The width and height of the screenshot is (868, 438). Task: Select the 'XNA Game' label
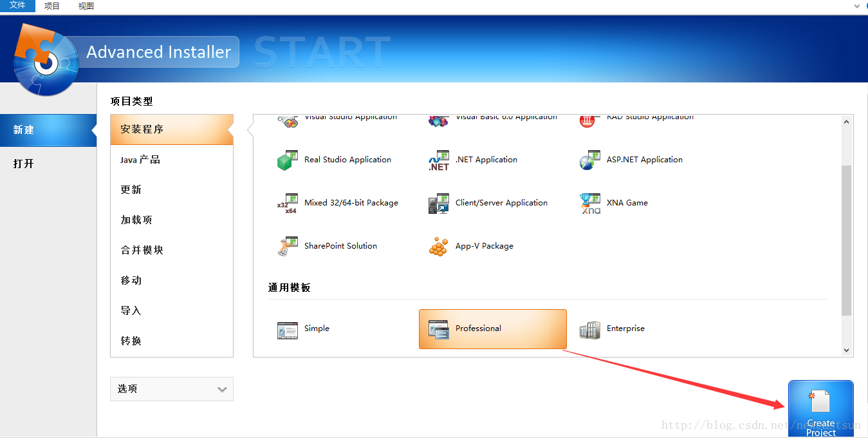click(x=627, y=203)
